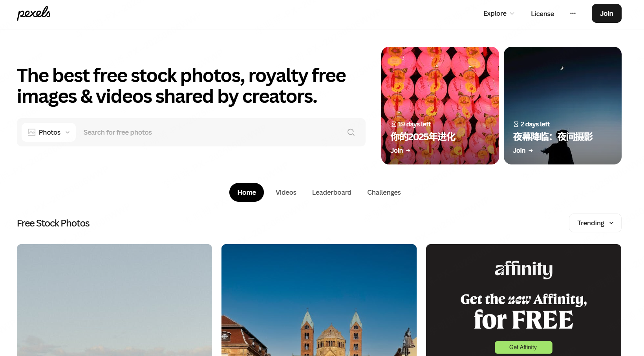Open the cathedral towers photo thumbnail
Screen dimensions: 644x356
pos(319,300)
